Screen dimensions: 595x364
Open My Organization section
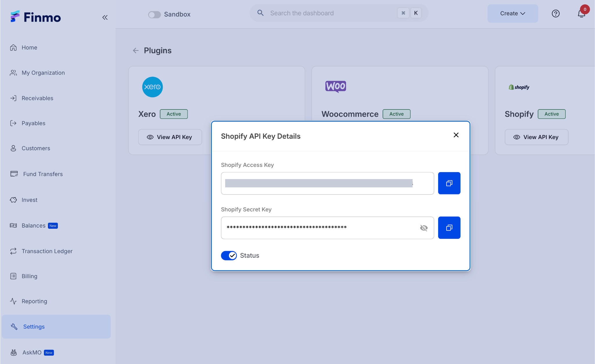click(56, 73)
